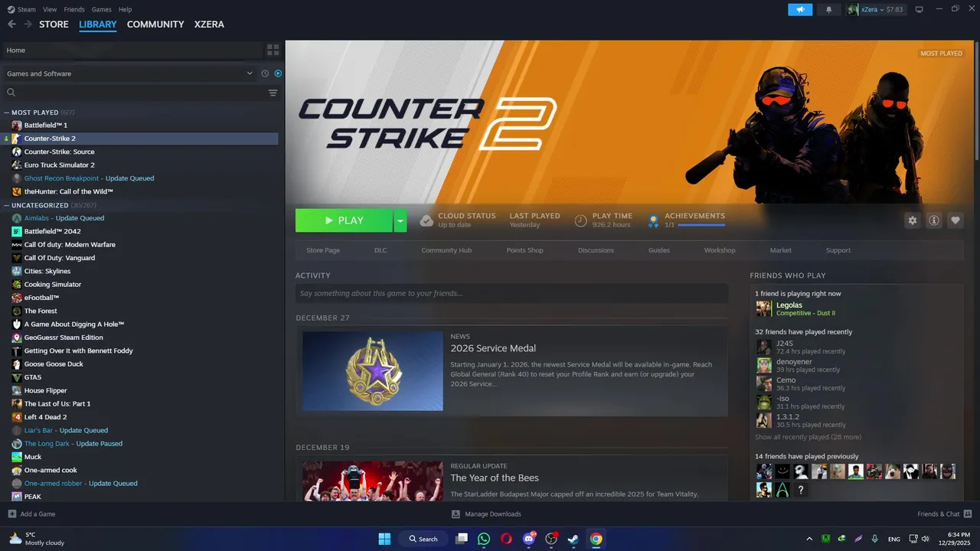Click the unknown friend question mark avatar
This screenshot has height=551, width=980.
pyautogui.click(x=801, y=490)
